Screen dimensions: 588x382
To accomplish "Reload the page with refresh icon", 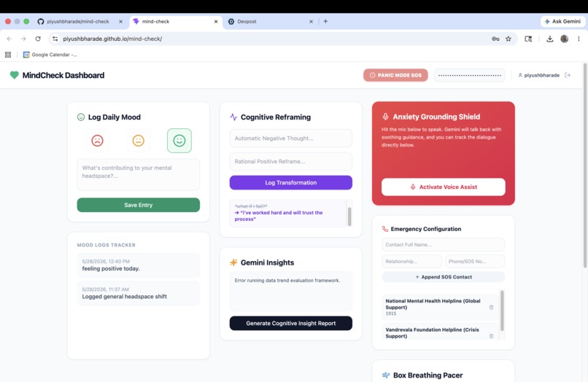I will coord(38,39).
